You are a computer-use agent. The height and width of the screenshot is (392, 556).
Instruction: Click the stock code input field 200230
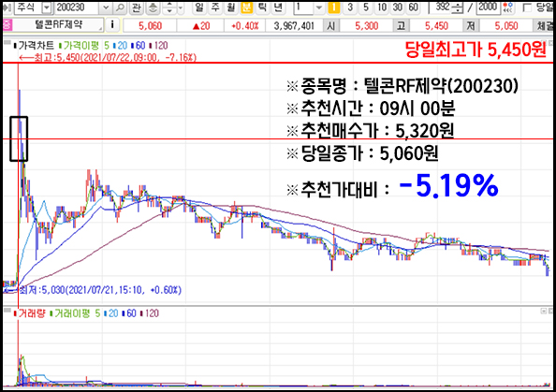click(78, 7)
